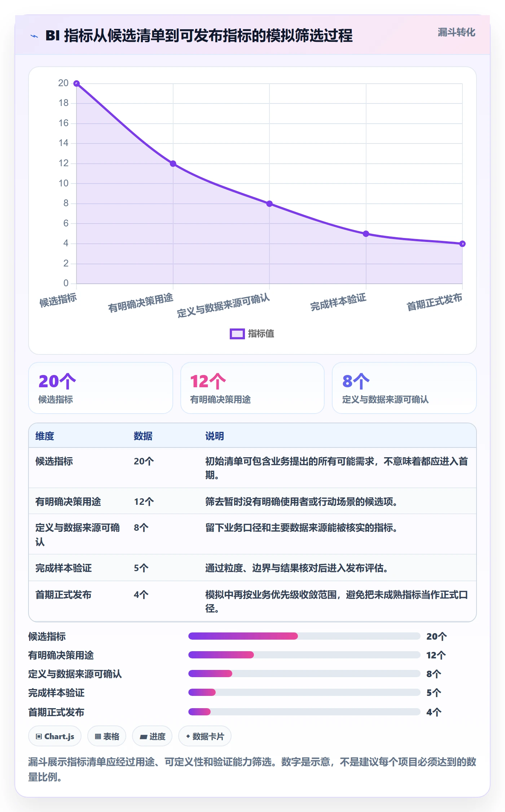Viewport: 505px width, 812px height.
Task: Click the 说明 column header
Action: click(215, 436)
